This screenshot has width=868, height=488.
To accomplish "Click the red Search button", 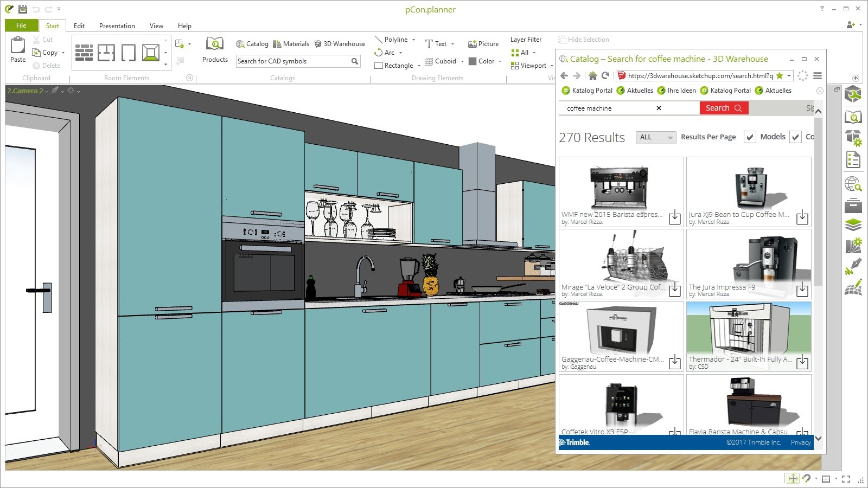I will (x=724, y=108).
